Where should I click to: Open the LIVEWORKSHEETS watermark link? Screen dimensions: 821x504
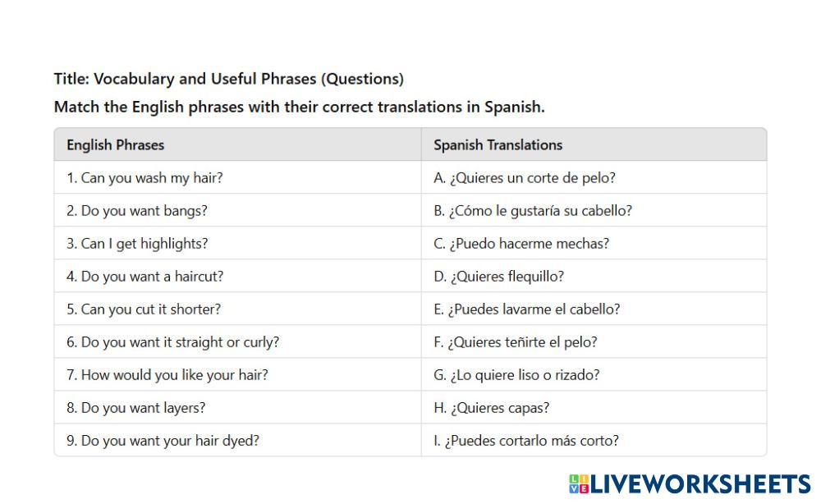(699, 483)
